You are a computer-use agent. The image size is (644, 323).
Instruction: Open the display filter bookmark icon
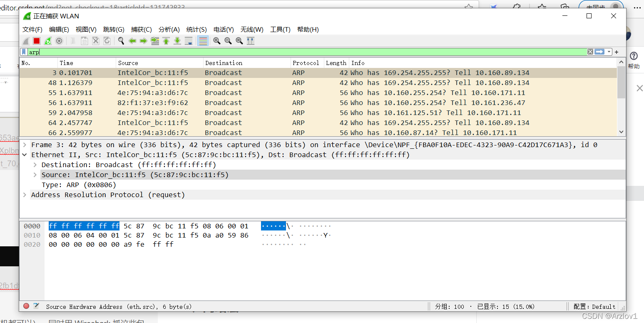coord(24,52)
